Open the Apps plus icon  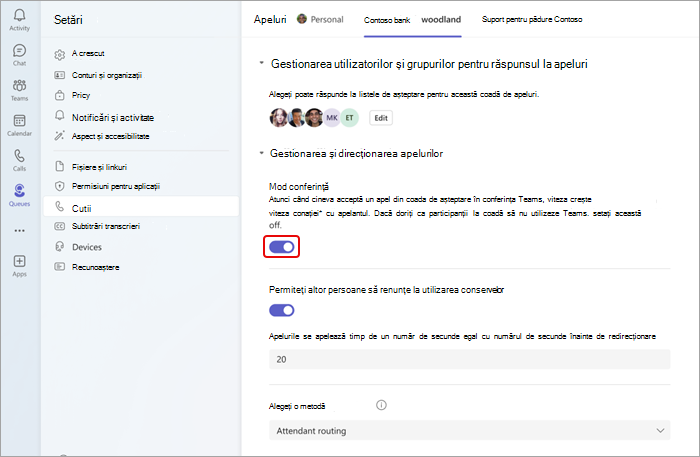20,261
